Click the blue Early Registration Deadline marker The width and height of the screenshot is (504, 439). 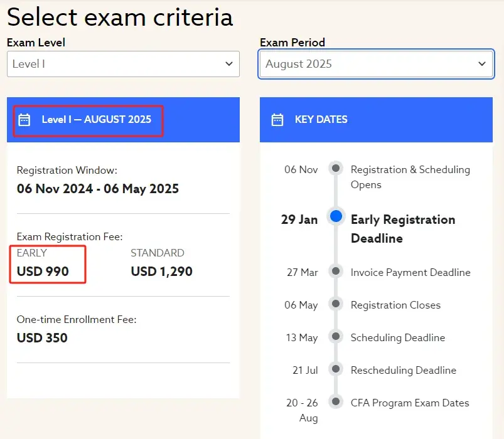[336, 216]
